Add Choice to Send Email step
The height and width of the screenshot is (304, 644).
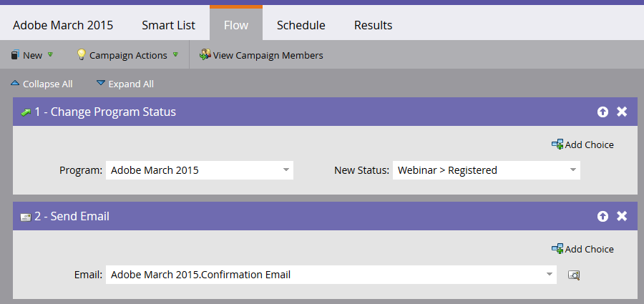pos(582,249)
